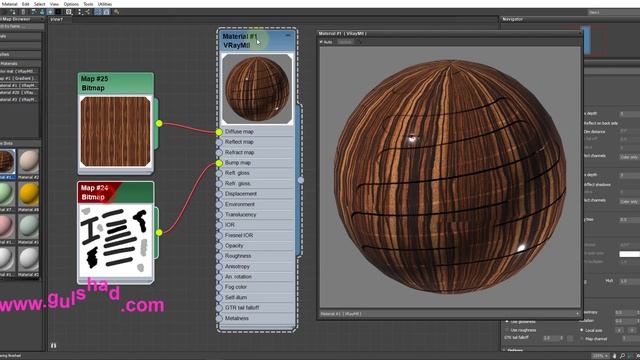
Task: Click the Displacement slot row
Action: 257,194
